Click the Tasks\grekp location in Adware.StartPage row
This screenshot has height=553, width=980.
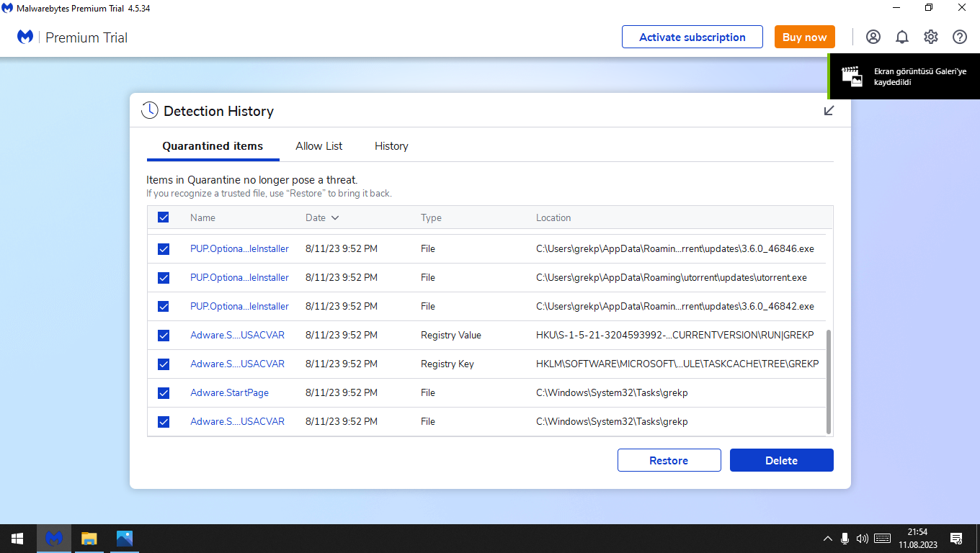coord(612,393)
